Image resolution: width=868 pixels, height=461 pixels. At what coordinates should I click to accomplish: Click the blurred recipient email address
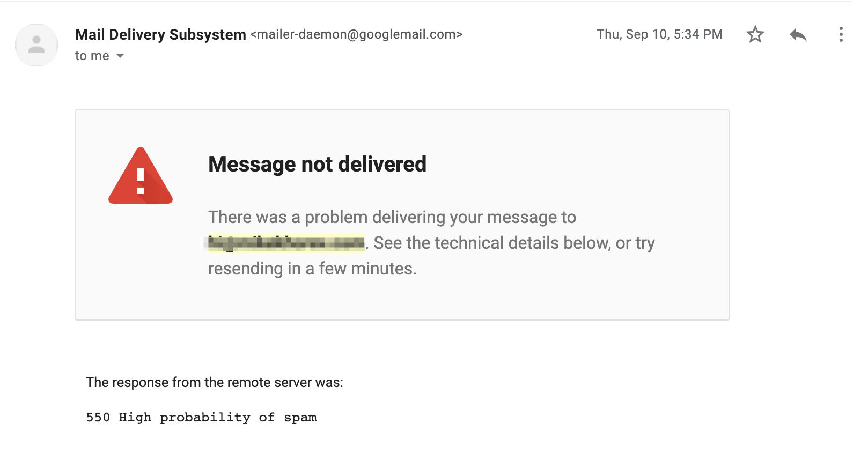click(x=286, y=243)
